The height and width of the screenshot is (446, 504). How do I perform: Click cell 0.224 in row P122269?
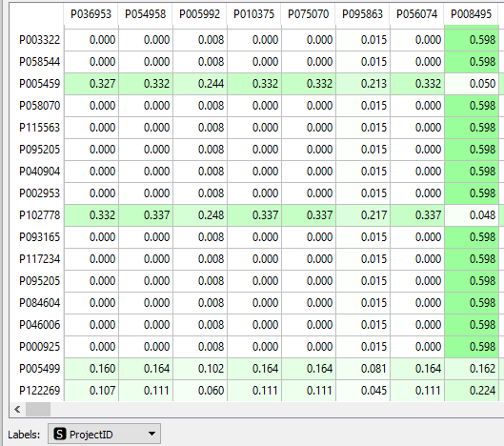tap(472, 391)
